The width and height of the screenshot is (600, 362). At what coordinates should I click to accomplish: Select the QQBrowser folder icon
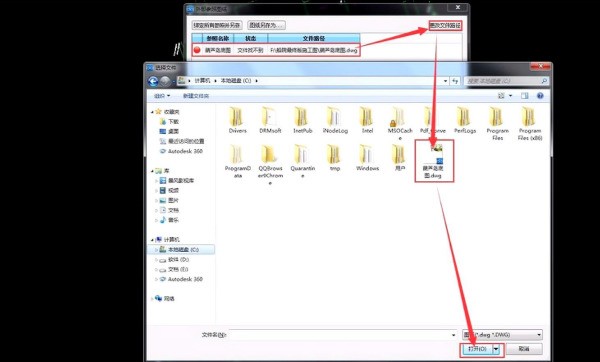pos(270,154)
